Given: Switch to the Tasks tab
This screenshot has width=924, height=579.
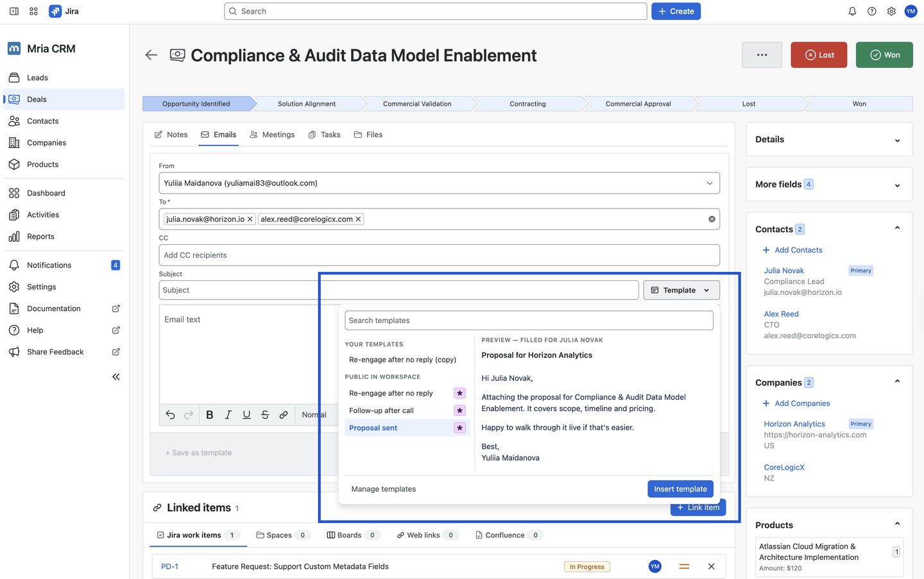Looking at the screenshot, I should pyautogui.click(x=324, y=135).
